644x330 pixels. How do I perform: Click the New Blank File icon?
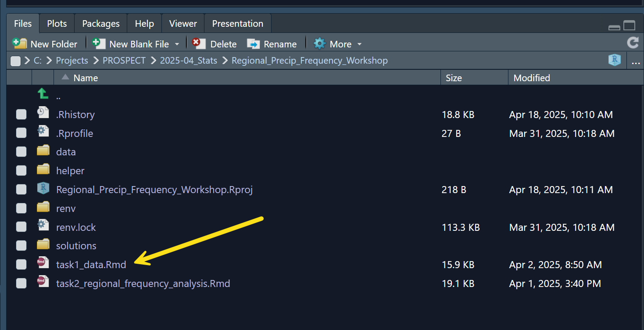tap(99, 43)
